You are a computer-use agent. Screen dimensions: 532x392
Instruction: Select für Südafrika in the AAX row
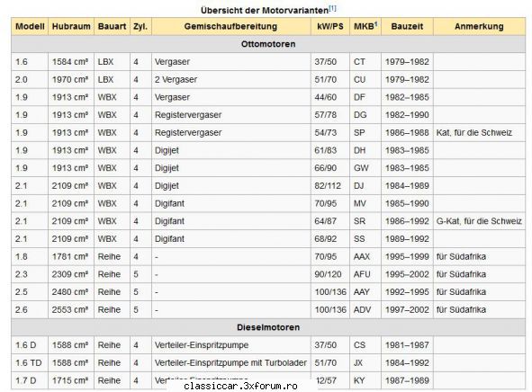[479, 256]
